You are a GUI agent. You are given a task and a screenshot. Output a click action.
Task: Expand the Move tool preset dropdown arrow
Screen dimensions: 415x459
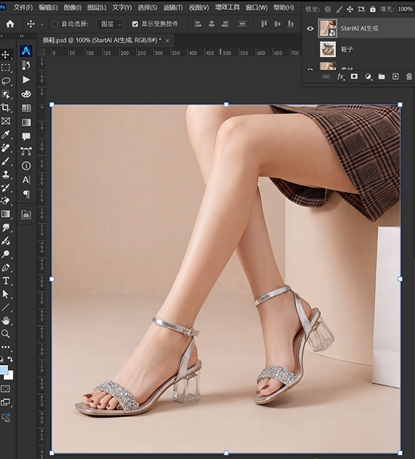click(42, 24)
